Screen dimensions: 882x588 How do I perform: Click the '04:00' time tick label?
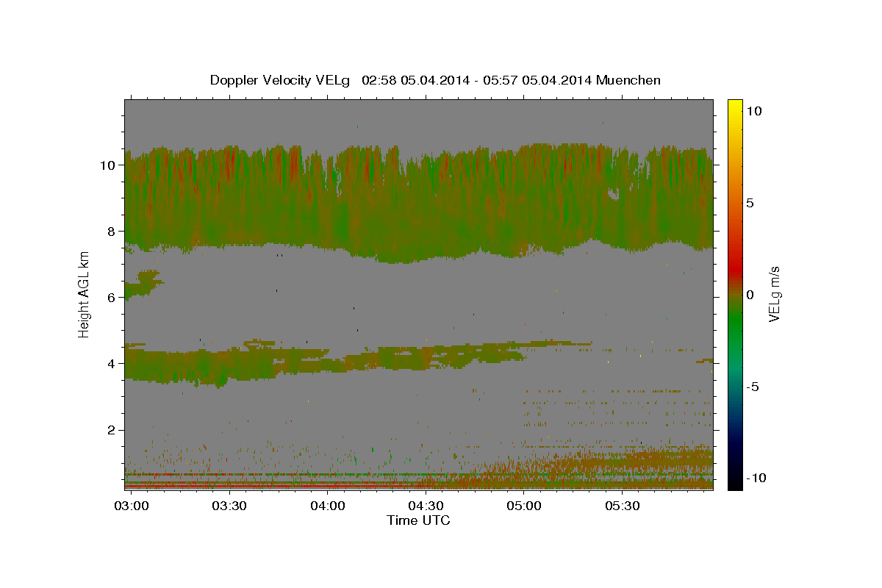pos(328,506)
